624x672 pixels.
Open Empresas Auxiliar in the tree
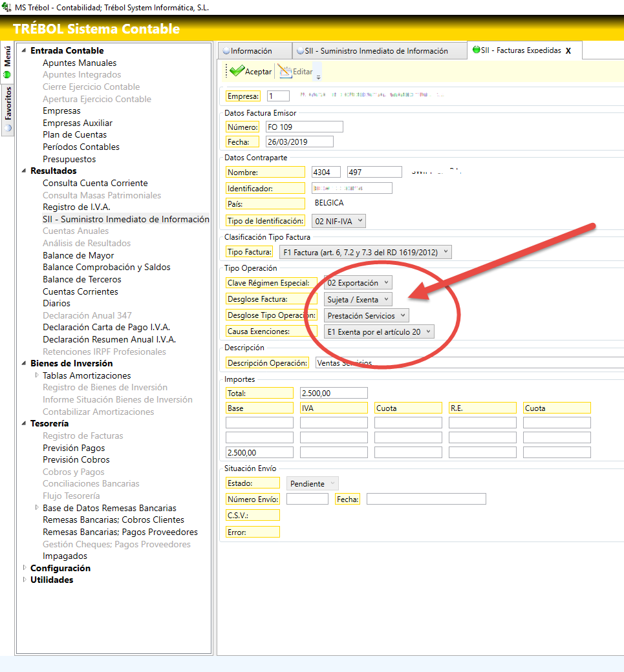click(x=77, y=123)
